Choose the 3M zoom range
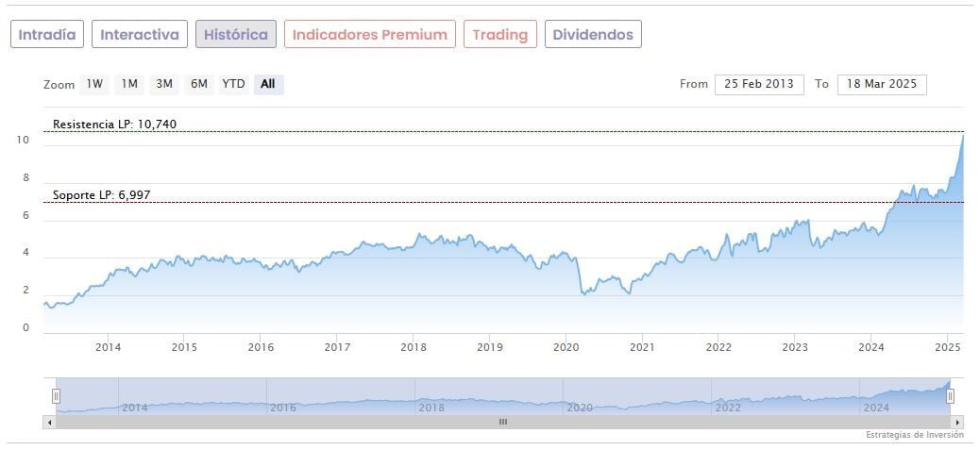Screen dimensions: 980x450 pos(164,84)
